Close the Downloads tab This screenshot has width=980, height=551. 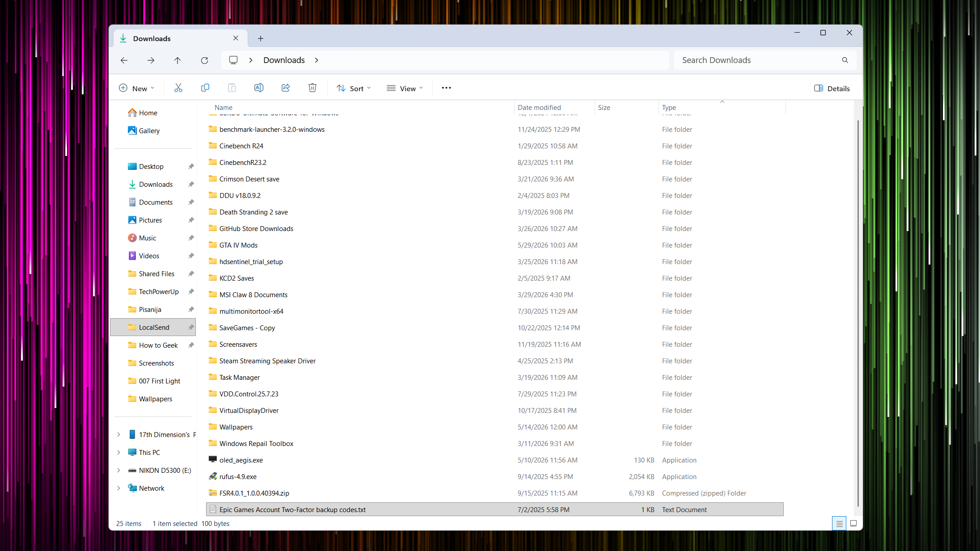click(236, 38)
